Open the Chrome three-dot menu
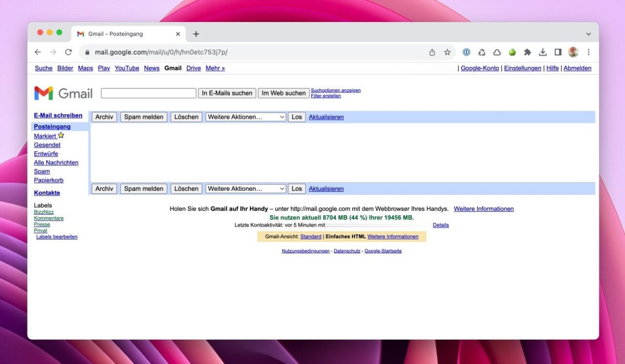Viewport: 625px width, 364px height. pos(588,52)
